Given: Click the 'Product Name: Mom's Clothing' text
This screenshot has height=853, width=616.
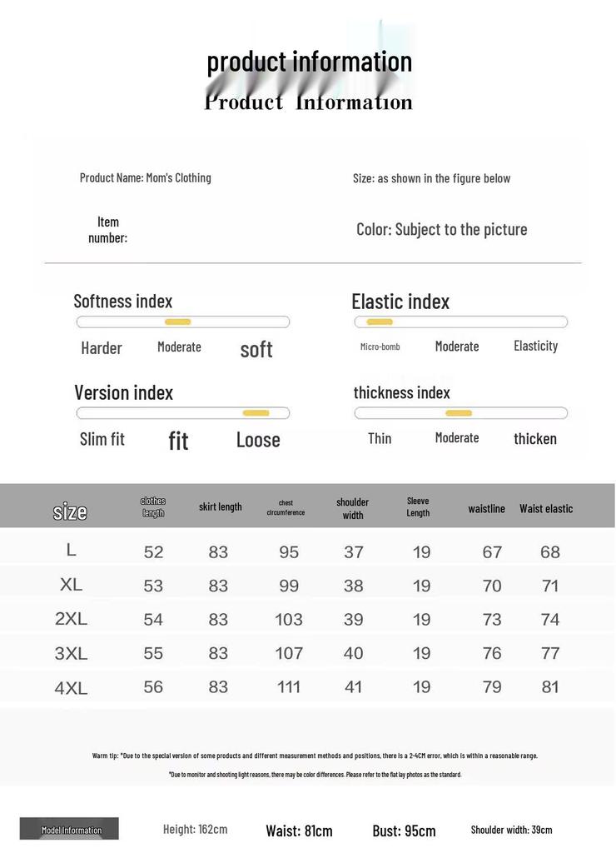Looking at the screenshot, I should [145, 178].
